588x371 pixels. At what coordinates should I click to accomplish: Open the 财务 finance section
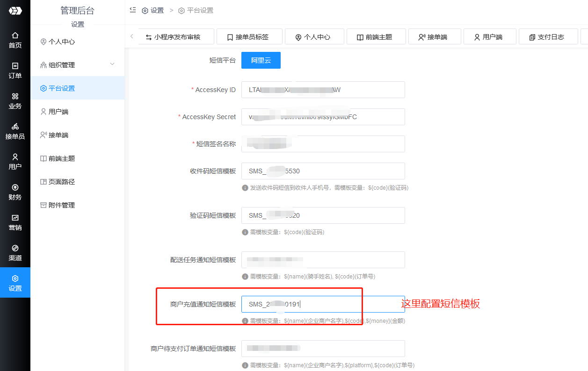pyautogui.click(x=15, y=192)
